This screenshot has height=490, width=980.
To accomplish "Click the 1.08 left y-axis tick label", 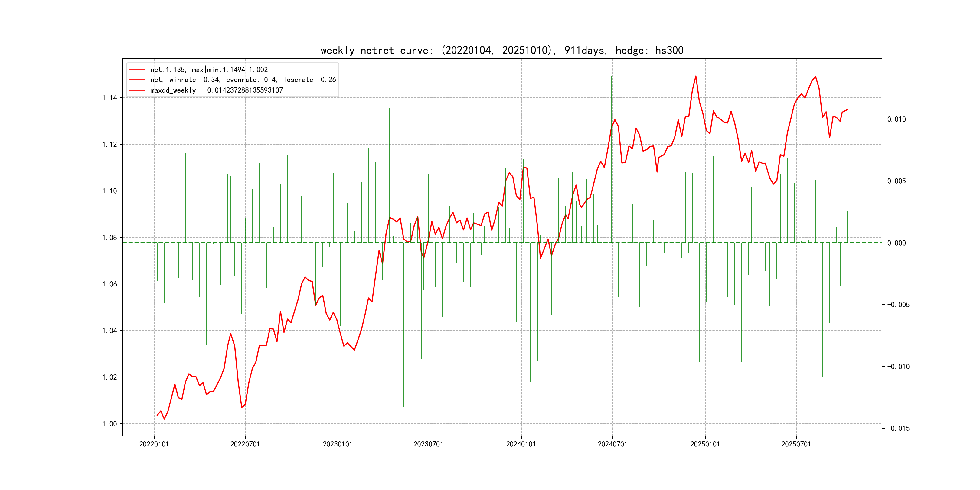I will (x=109, y=238).
